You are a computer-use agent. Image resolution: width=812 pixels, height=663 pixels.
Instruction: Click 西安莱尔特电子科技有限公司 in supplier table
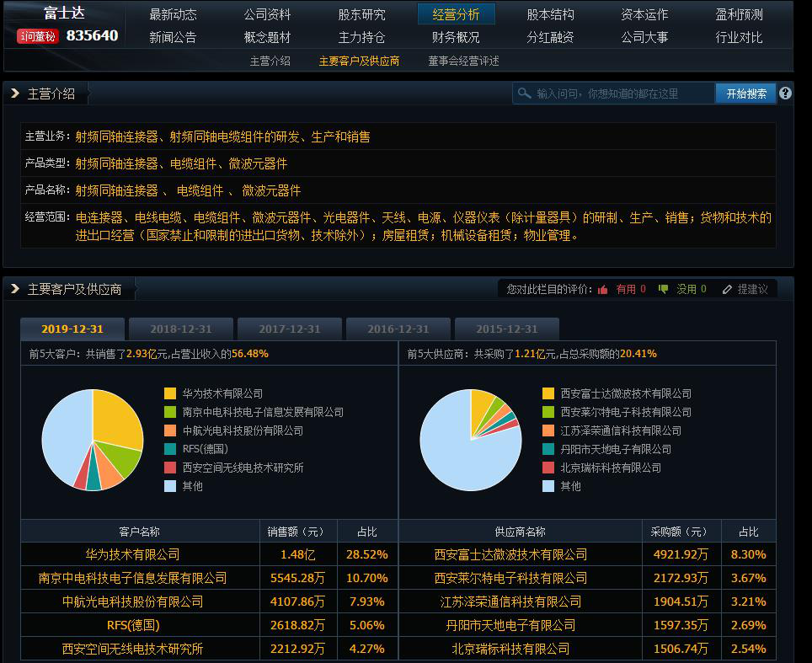pyautogui.click(x=510, y=578)
